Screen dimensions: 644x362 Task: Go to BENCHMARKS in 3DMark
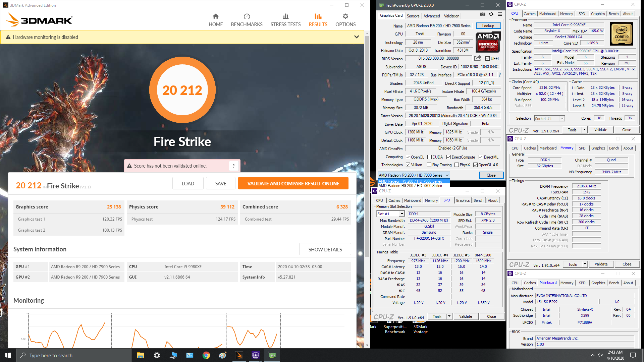tap(247, 20)
